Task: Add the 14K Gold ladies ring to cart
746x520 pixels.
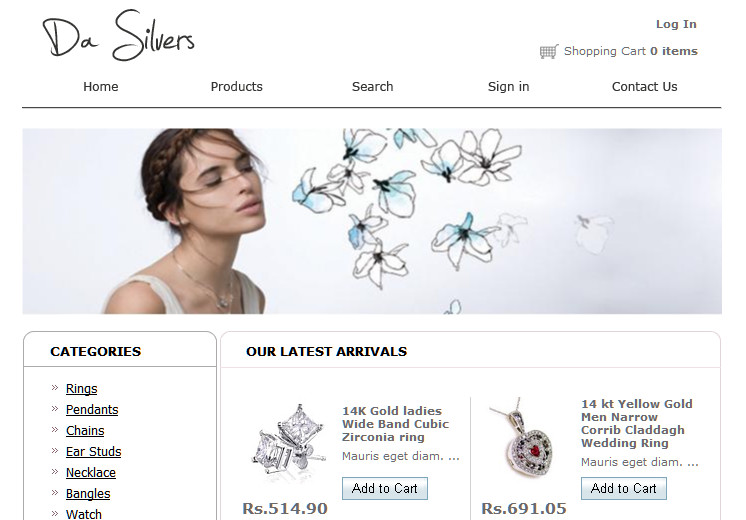Action: [x=384, y=488]
